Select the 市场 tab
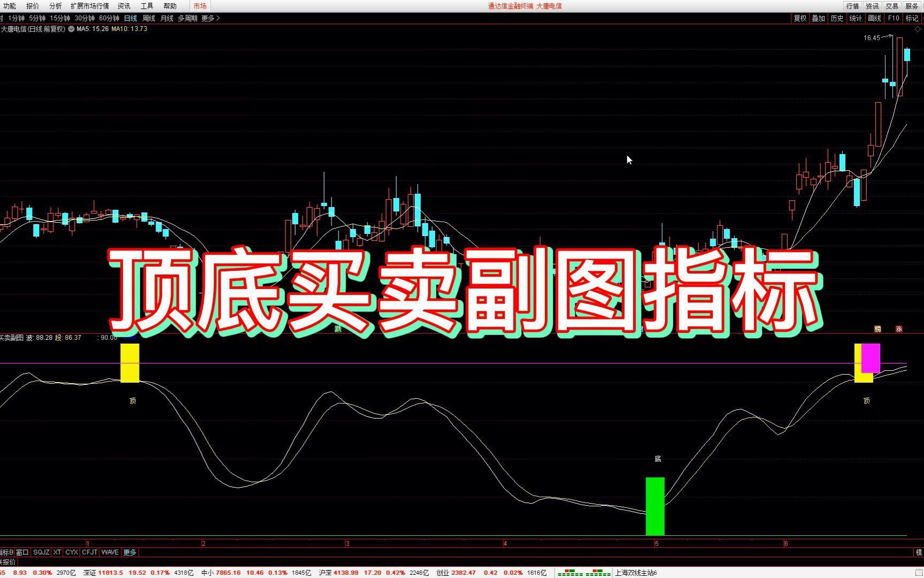This screenshot has height=578, width=924. coord(199,6)
